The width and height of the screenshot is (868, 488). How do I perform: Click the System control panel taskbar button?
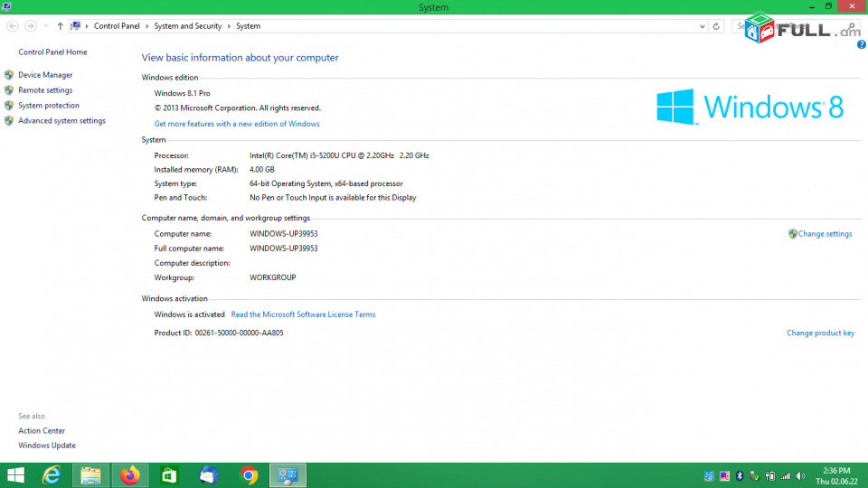coord(288,475)
